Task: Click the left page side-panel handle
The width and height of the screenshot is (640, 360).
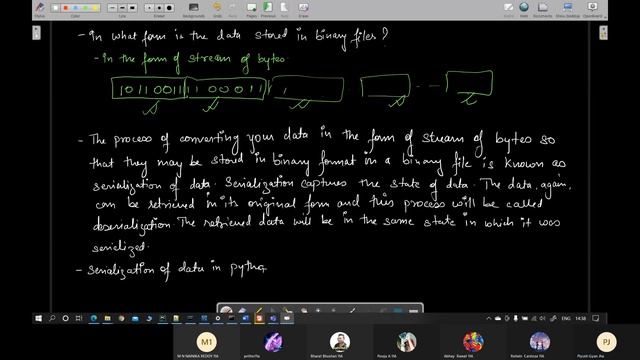Action: pyautogui.click(x=36, y=33)
